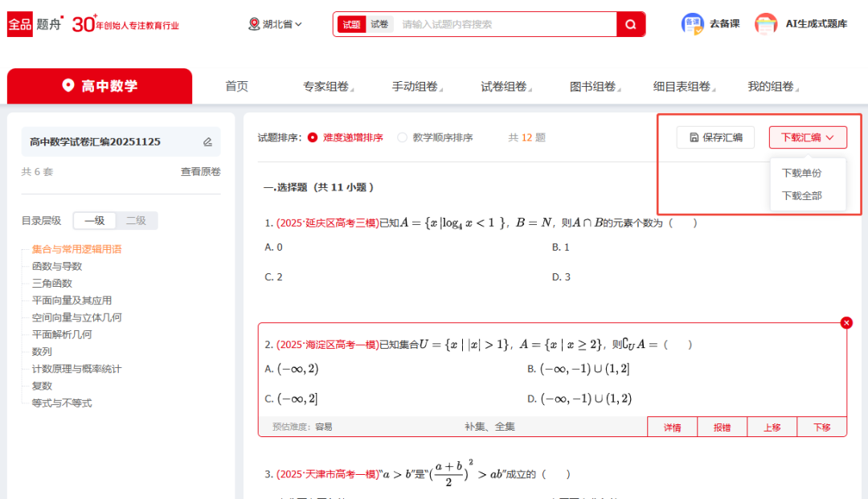Click 上移 to move question 2 up

pyautogui.click(x=772, y=427)
